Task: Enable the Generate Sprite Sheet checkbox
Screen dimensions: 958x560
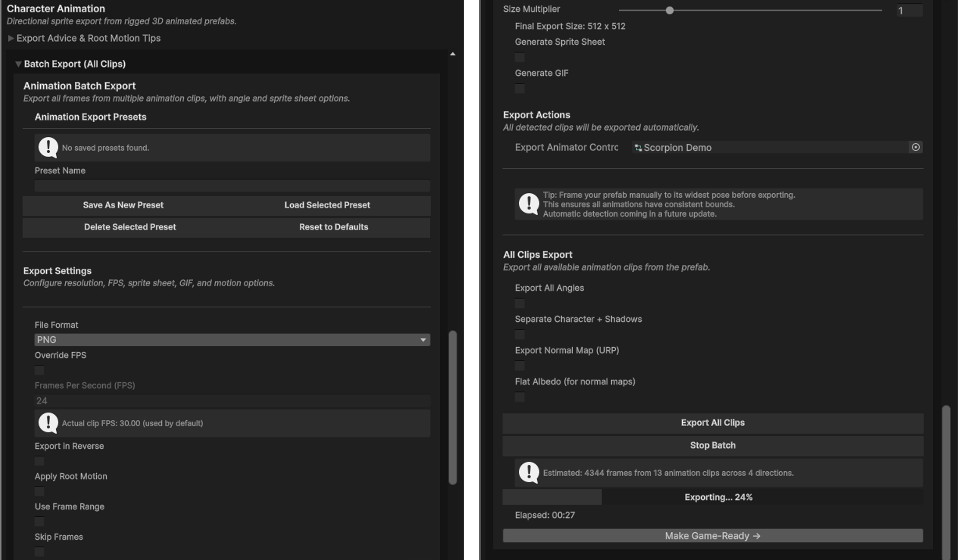Action: (x=520, y=57)
